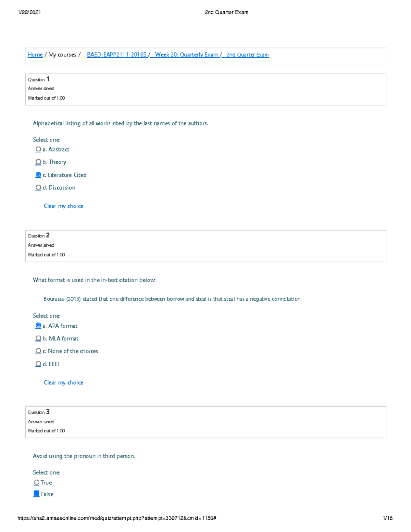Open the "2nd Quarter Exam" breadcrumb link

coord(247,54)
